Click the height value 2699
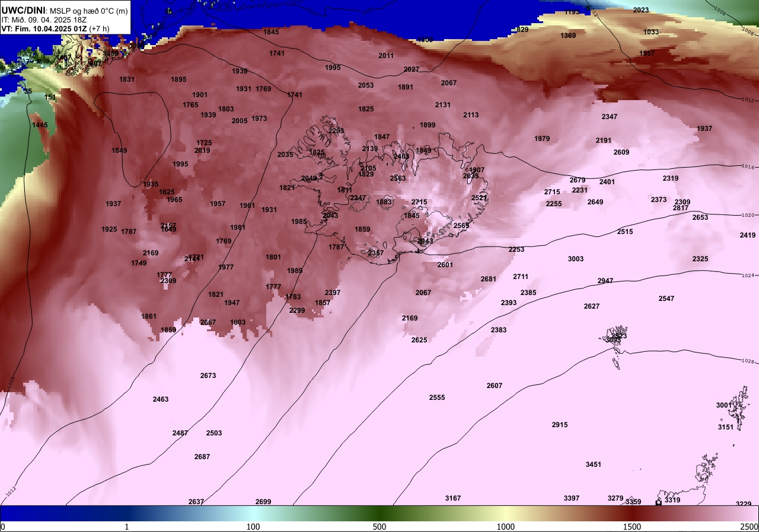Screen dimensions: 759x532 [263, 502]
